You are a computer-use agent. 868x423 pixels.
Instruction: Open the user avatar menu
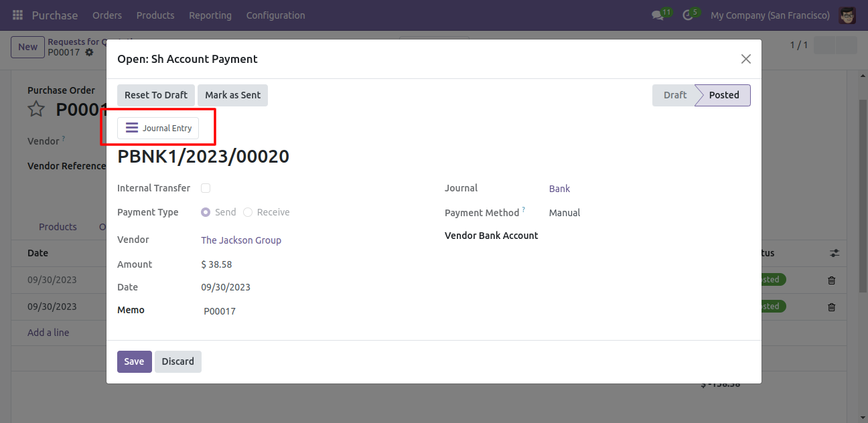pyautogui.click(x=847, y=15)
